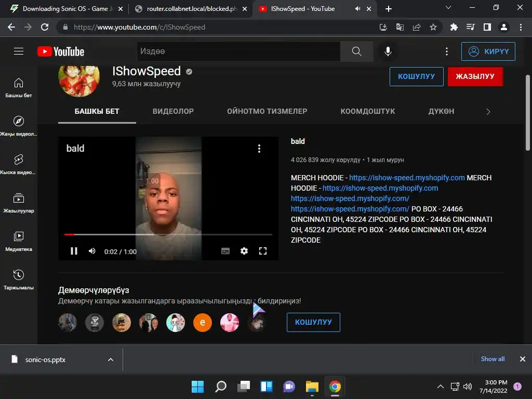Open Chrome three-dot menu

pos(521,27)
